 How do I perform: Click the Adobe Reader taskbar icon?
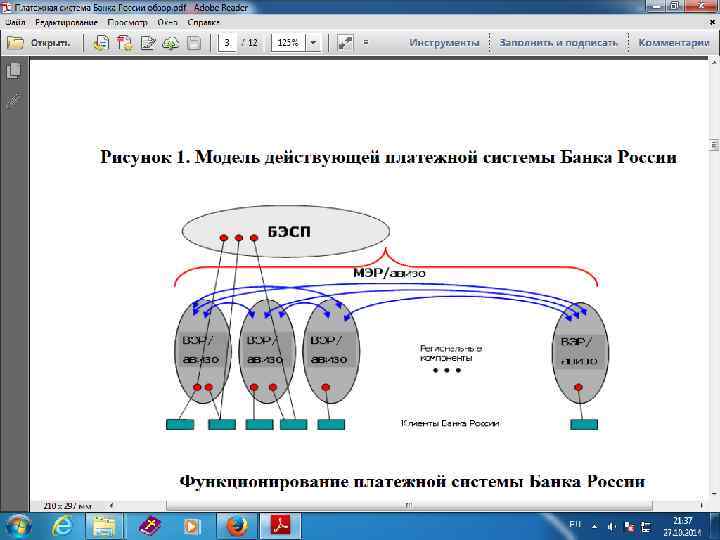click(281, 526)
